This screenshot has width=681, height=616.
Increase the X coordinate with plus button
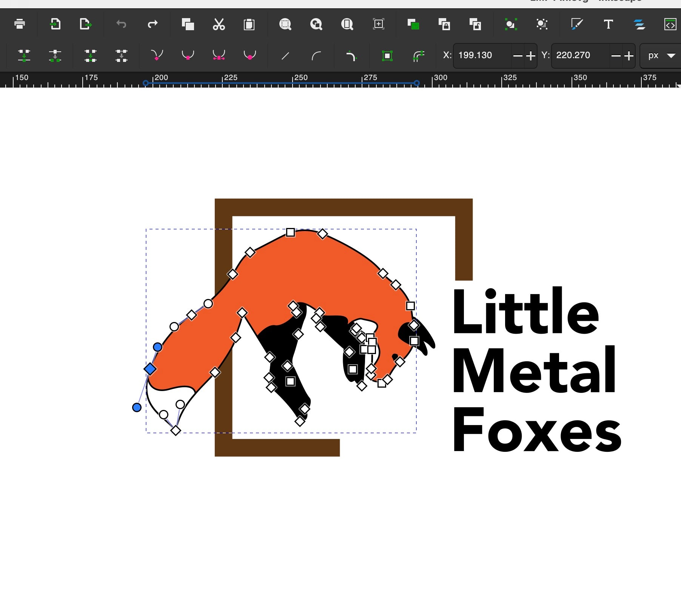[531, 56]
